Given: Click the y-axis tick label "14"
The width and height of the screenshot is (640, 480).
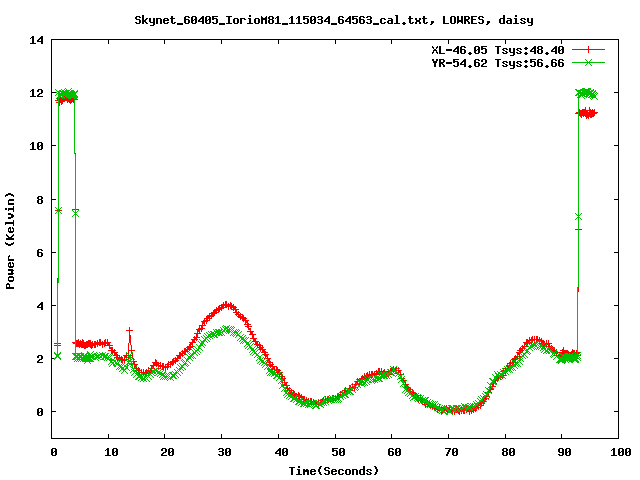Looking at the screenshot, I should click(x=37, y=40).
